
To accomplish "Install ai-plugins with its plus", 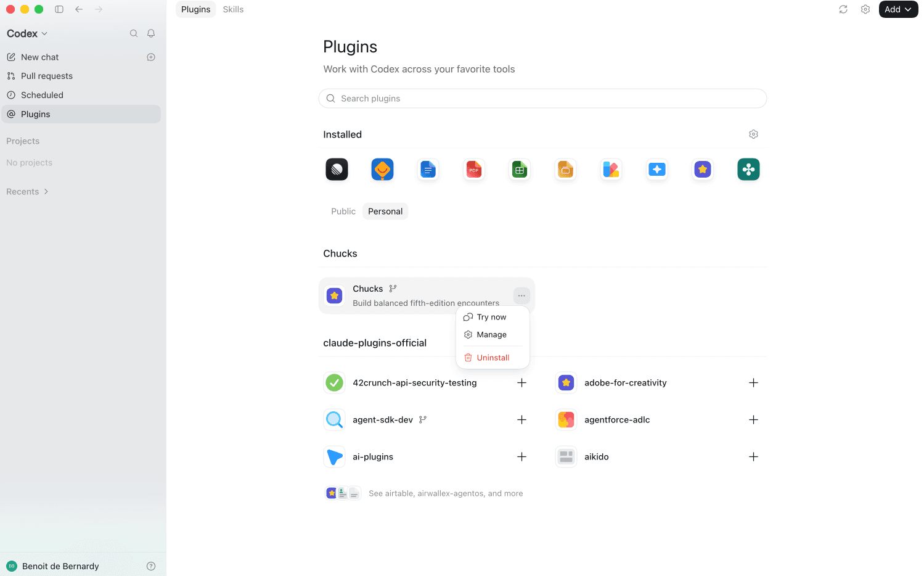I will pos(521,457).
